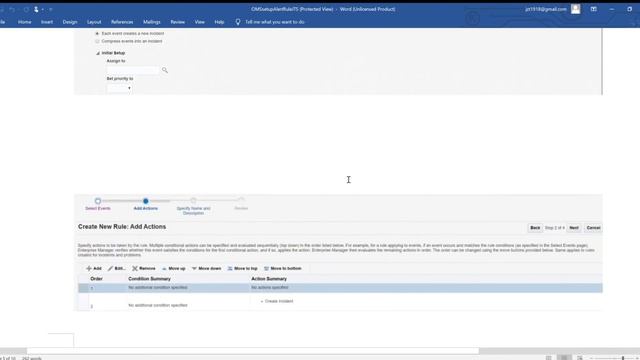This screenshot has height=360, width=640.
Task: Click the Condition Summary column header
Action: click(x=149, y=279)
